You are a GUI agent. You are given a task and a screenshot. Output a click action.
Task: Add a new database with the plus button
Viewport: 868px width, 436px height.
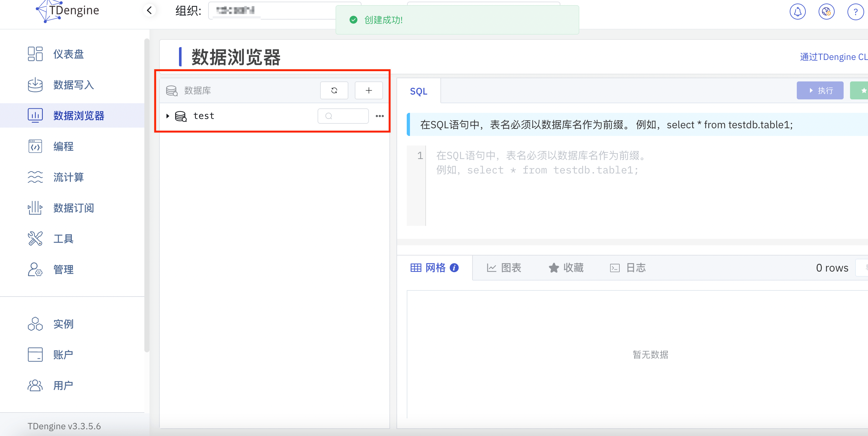click(x=368, y=90)
